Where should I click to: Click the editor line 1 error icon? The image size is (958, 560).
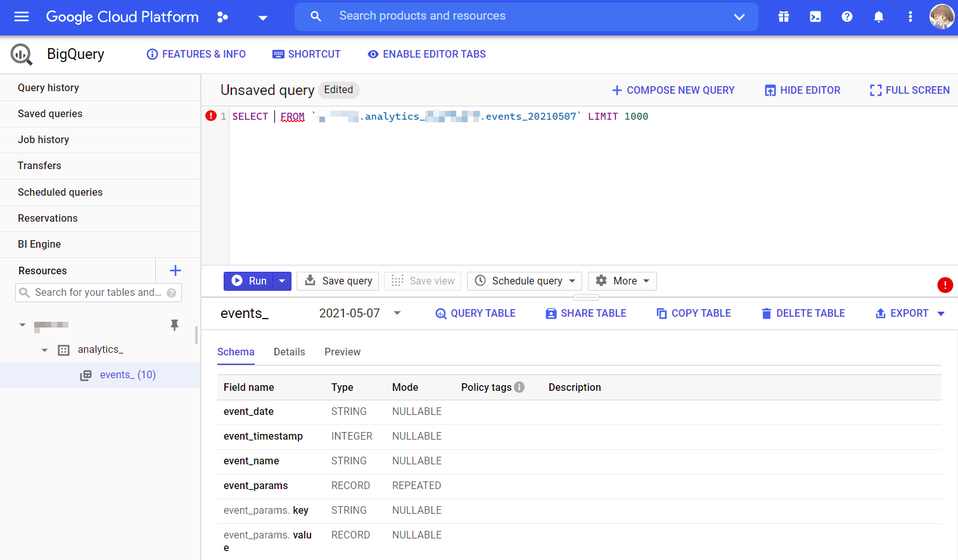(x=211, y=116)
